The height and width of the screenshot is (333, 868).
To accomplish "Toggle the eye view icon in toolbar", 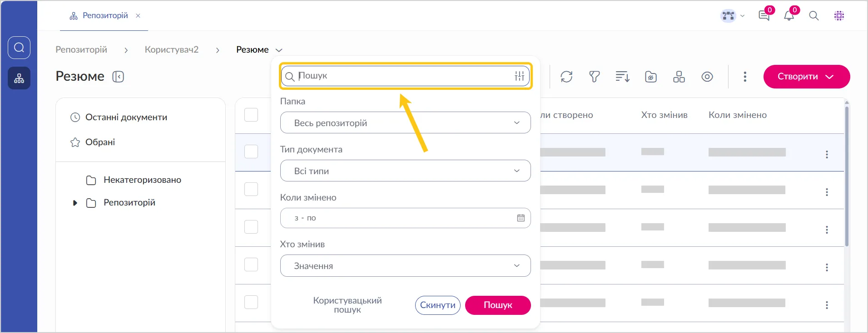I will click(x=707, y=77).
